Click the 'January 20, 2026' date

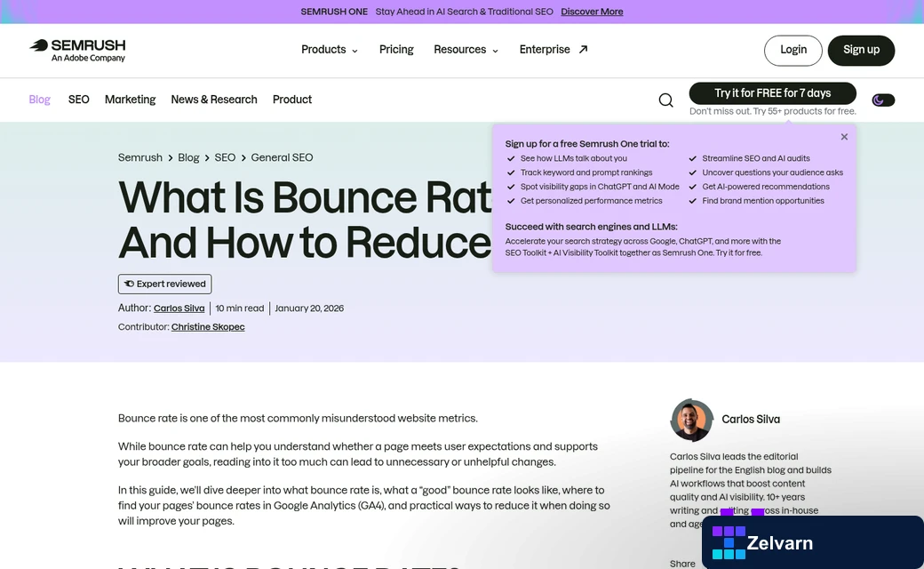click(309, 309)
